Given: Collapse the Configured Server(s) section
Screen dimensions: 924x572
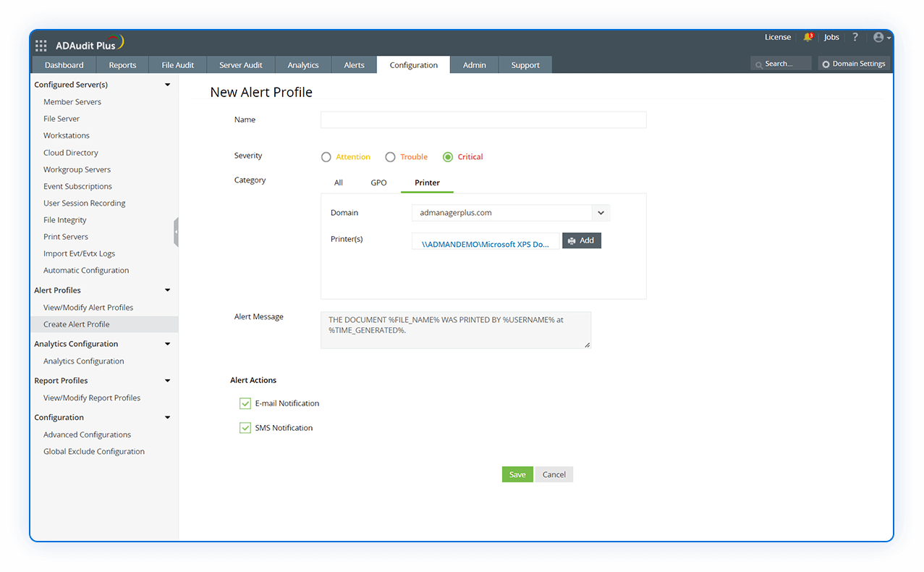Looking at the screenshot, I should [x=168, y=85].
